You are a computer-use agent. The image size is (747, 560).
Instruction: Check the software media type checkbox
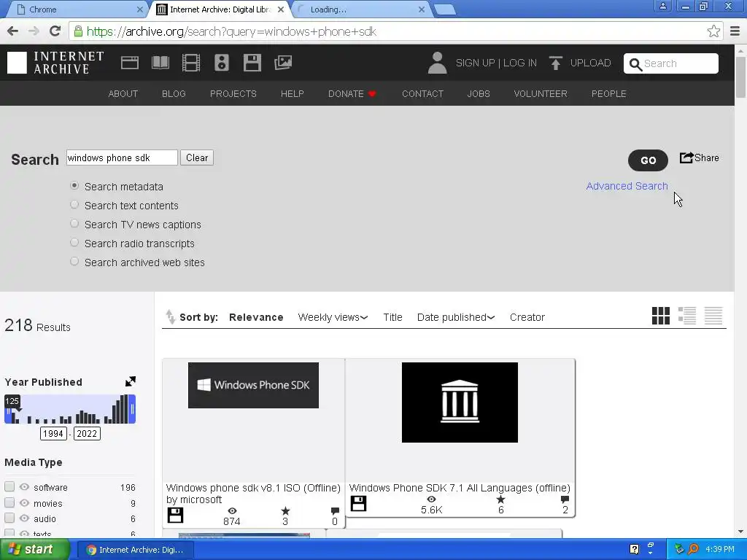(x=9, y=486)
